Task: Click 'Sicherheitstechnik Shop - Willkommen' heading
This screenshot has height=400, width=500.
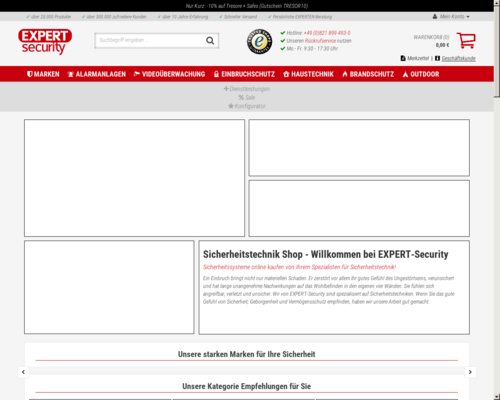Action: 325,254
